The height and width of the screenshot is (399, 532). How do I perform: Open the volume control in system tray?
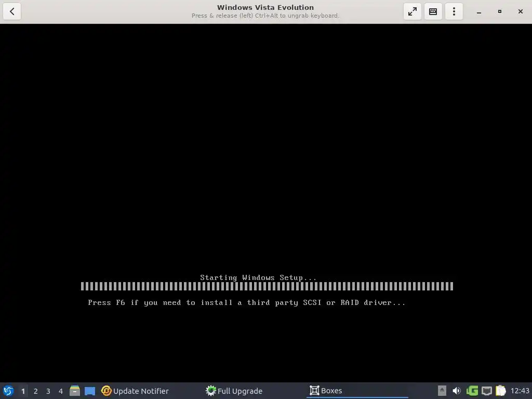[x=457, y=391]
